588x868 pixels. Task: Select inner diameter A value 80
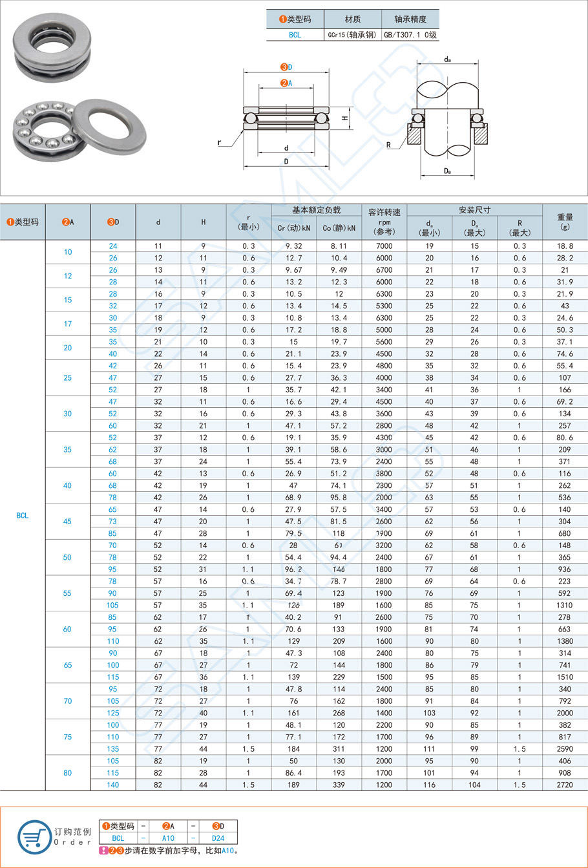point(68,773)
